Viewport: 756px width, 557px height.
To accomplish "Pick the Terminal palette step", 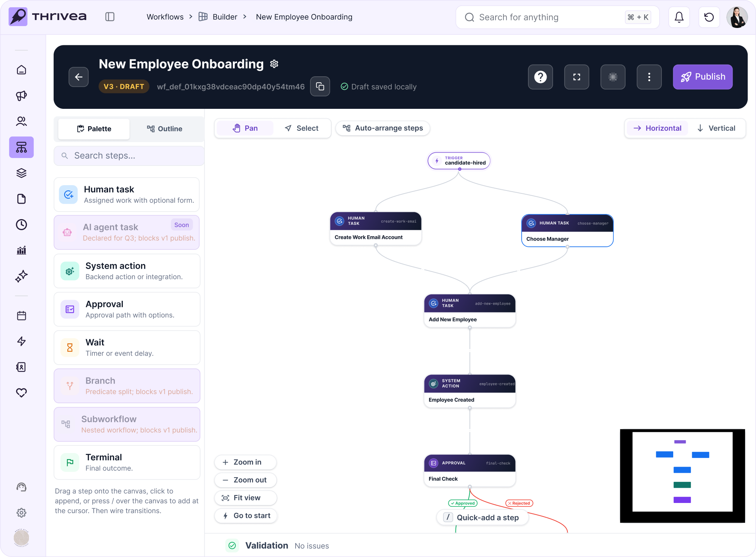I will tap(127, 463).
